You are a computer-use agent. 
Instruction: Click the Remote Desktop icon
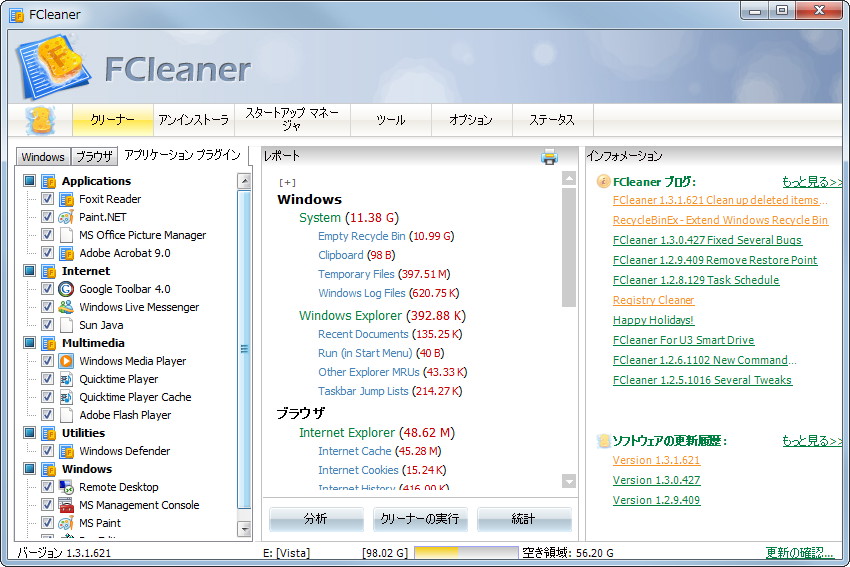(x=66, y=487)
